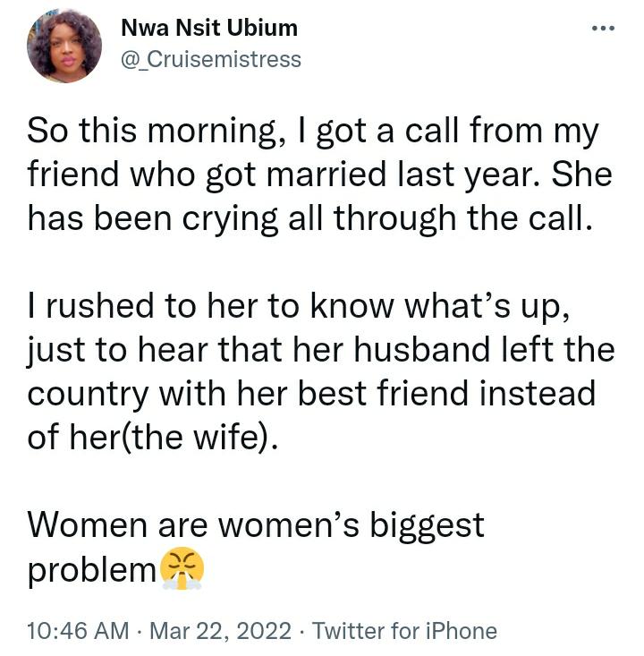Click the word "She" ending the second line
Viewport: 644px width, 656px height.
(x=582, y=174)
